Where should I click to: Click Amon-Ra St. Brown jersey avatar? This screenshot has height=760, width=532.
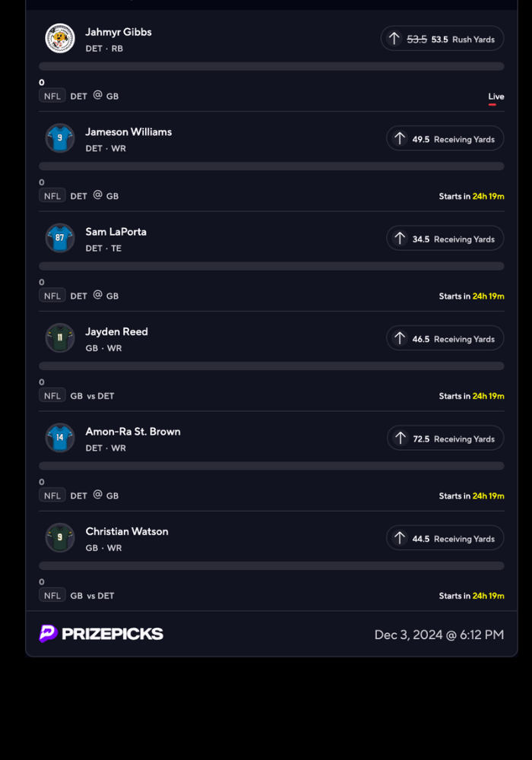60,438
